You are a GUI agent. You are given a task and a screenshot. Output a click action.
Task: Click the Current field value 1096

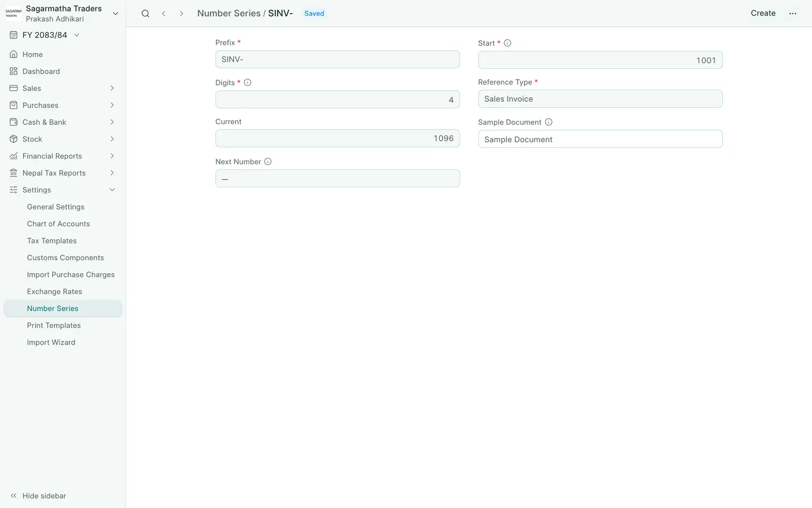(337, 138)
